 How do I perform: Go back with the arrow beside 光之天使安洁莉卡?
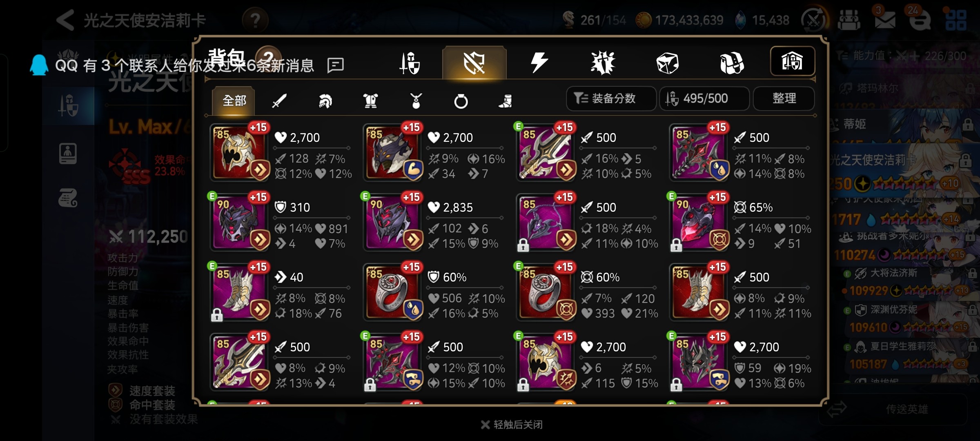(x=65, y=20)
